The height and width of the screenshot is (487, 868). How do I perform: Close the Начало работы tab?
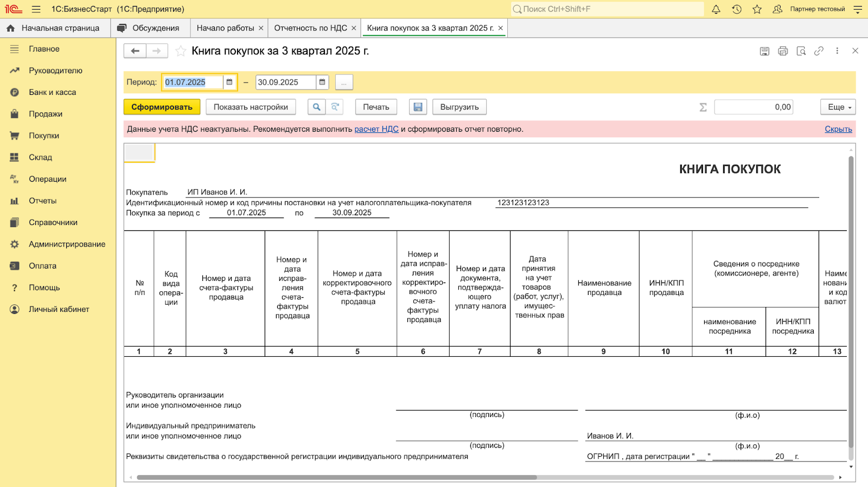tap(261, 28)
